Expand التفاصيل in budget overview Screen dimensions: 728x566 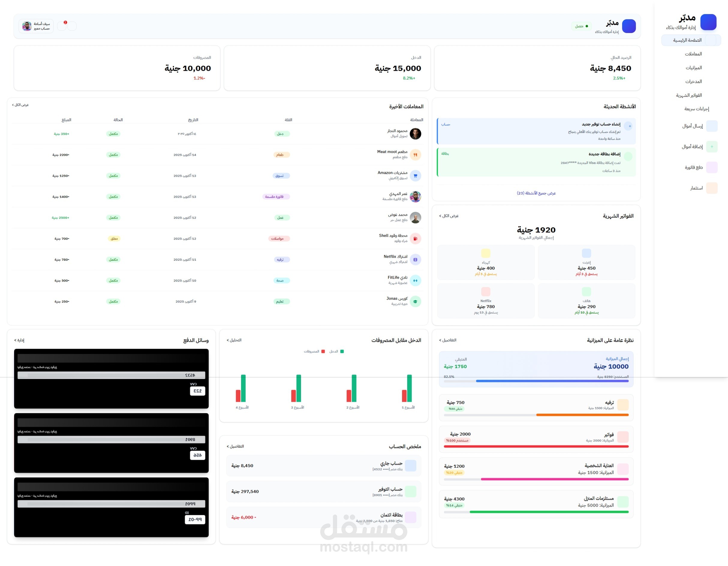pos(447,340)
